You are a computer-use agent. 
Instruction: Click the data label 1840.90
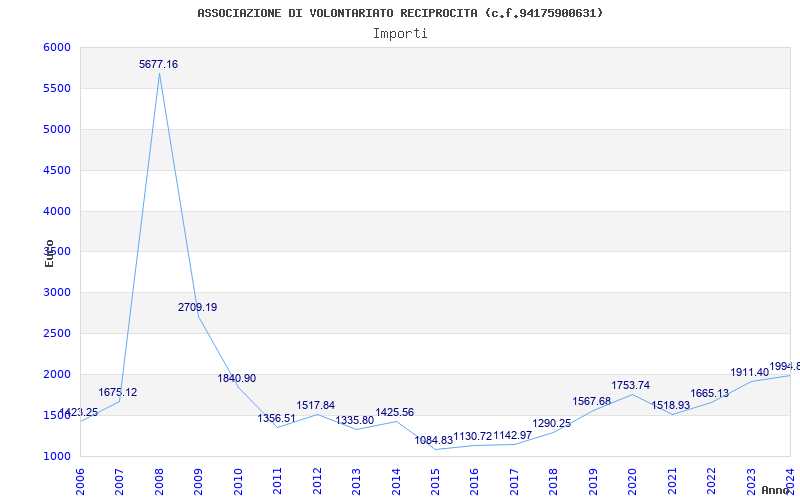(x=237, y=378)
